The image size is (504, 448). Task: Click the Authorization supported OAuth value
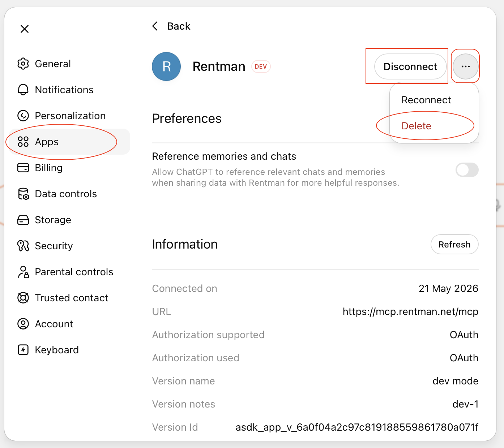point(464,335)
